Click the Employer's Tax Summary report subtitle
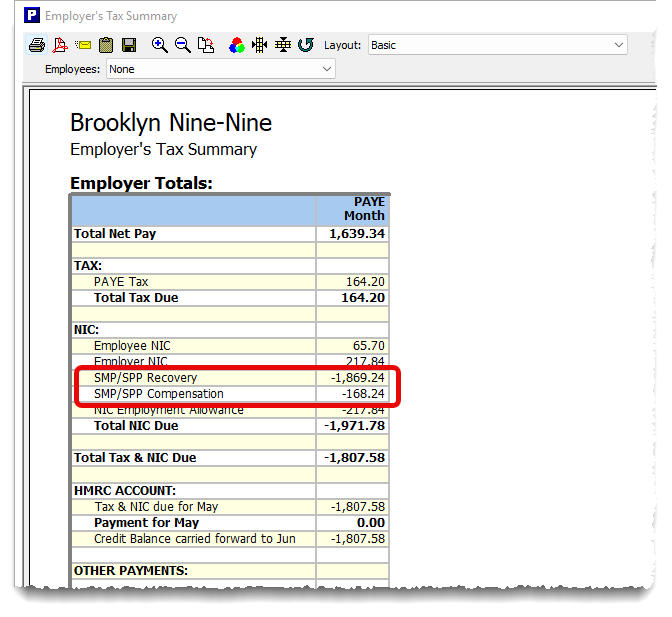Image resolution: width=672 pixels, height=617 pixels. click(163, 150)
